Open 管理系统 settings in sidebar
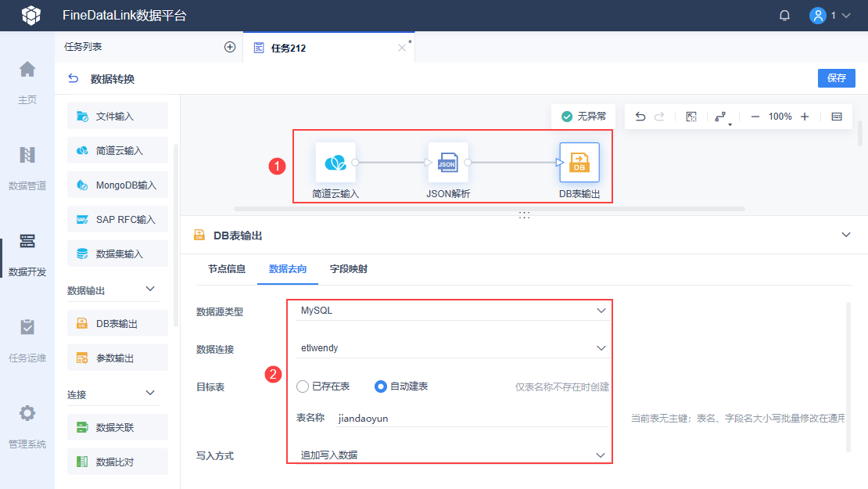The width and height of the screenshot is (868, 489). pyautogui.click(x=27, y=427)
